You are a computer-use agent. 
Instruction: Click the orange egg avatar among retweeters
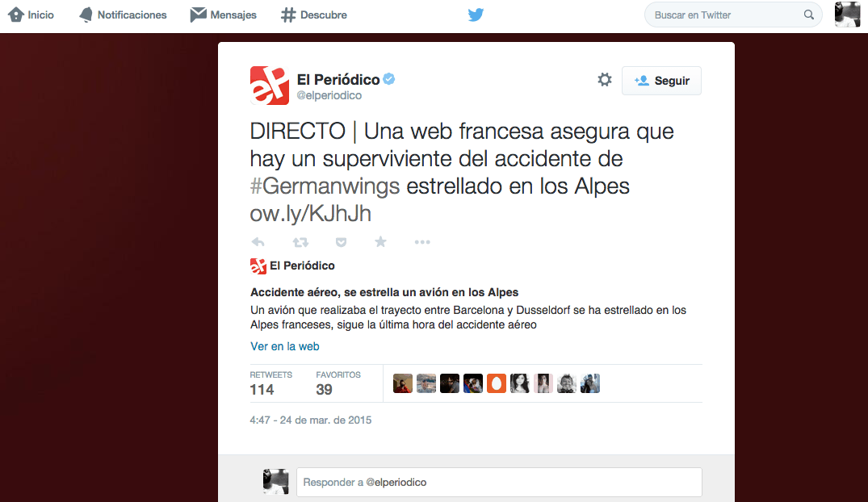click(497, 383)
